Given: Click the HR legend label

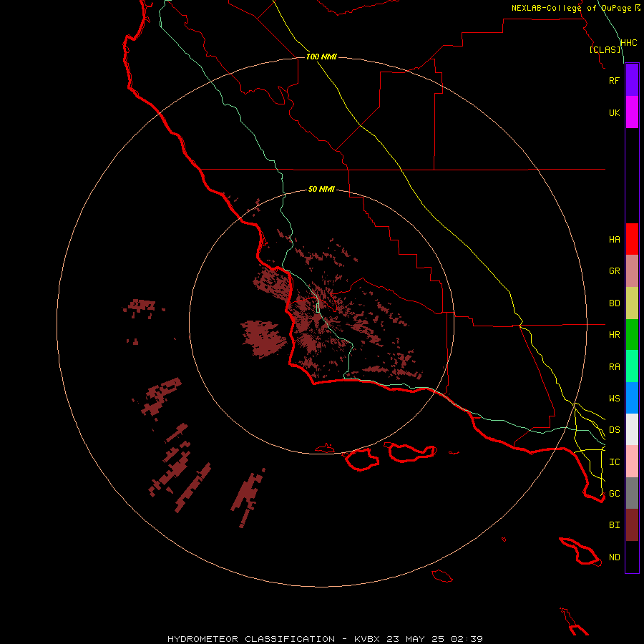Looking at the screenshot, I should [614, 335].
